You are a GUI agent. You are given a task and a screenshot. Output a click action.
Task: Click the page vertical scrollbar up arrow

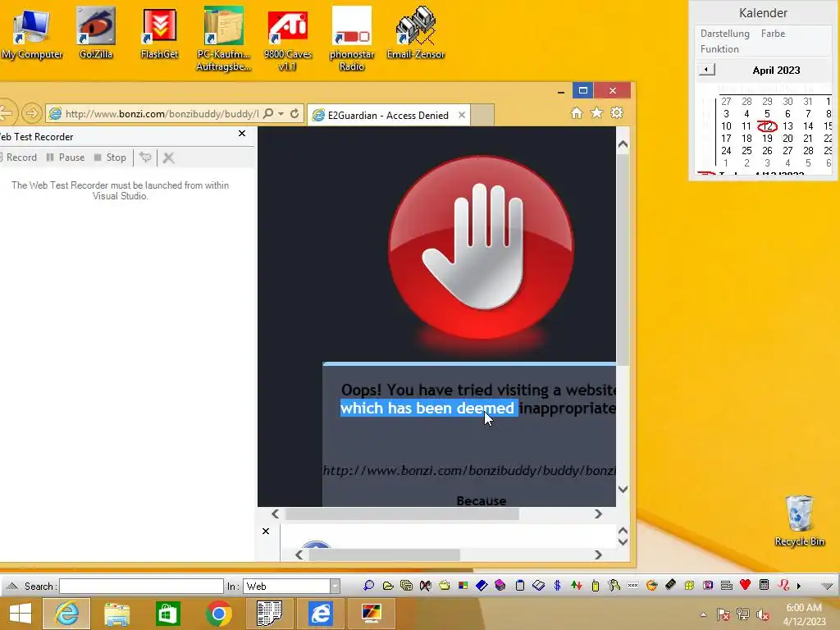[x=623, y=144]
